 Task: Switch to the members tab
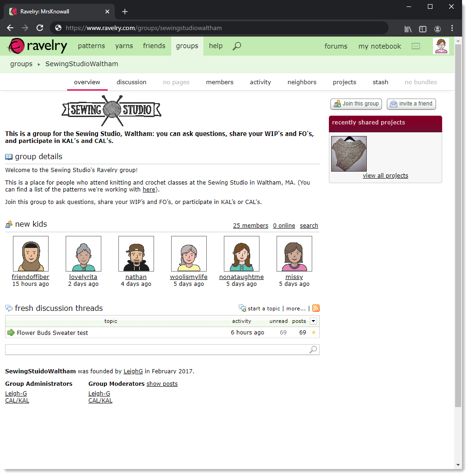click(220, 82)
